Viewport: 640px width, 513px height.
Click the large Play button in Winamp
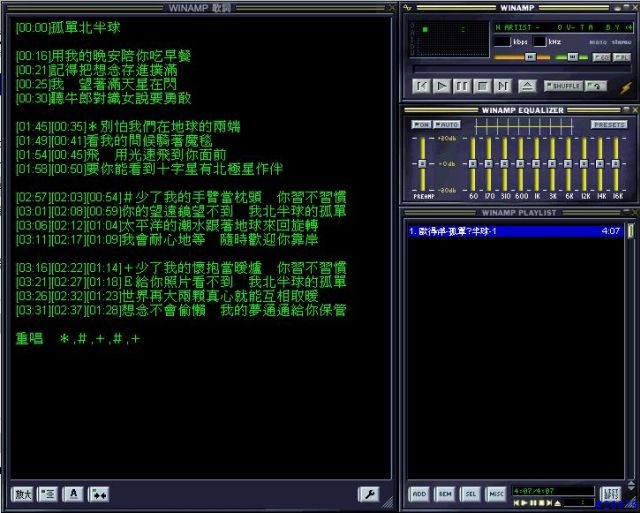[441, 87]
